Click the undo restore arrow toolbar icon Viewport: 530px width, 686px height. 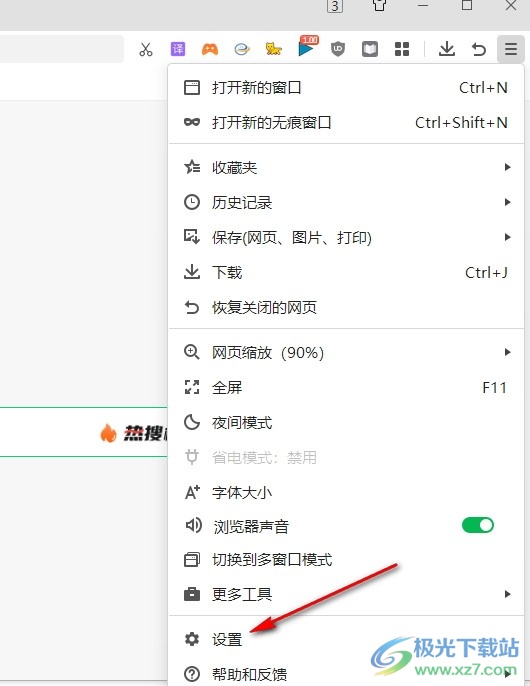coord(479,49)
